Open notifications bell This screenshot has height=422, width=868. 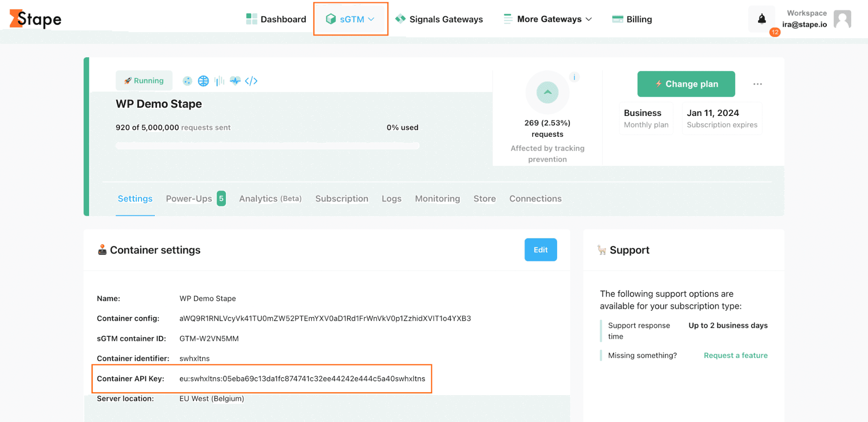762,19
